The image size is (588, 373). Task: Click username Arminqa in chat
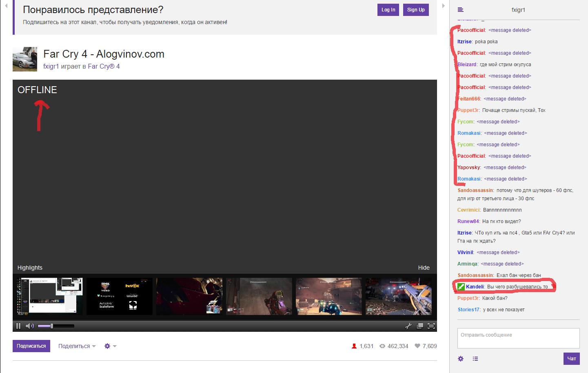coord(467,264)
